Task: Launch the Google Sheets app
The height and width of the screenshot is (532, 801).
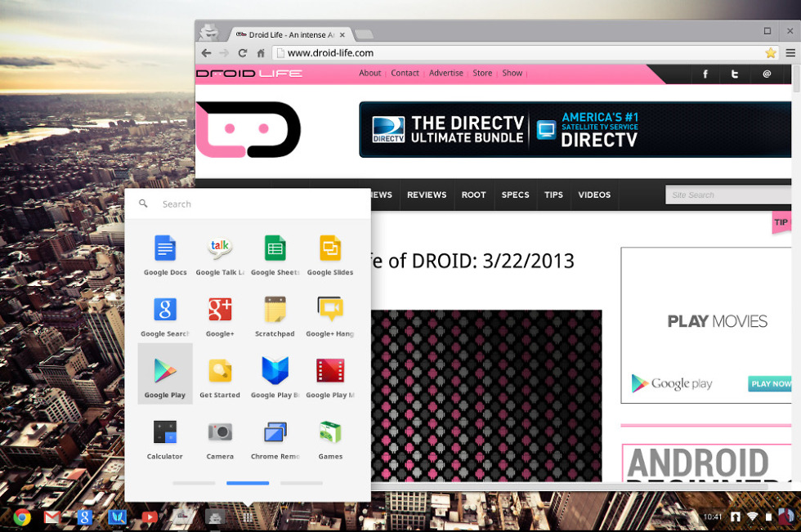Action: pyautogui.click(x=275, y=253)
